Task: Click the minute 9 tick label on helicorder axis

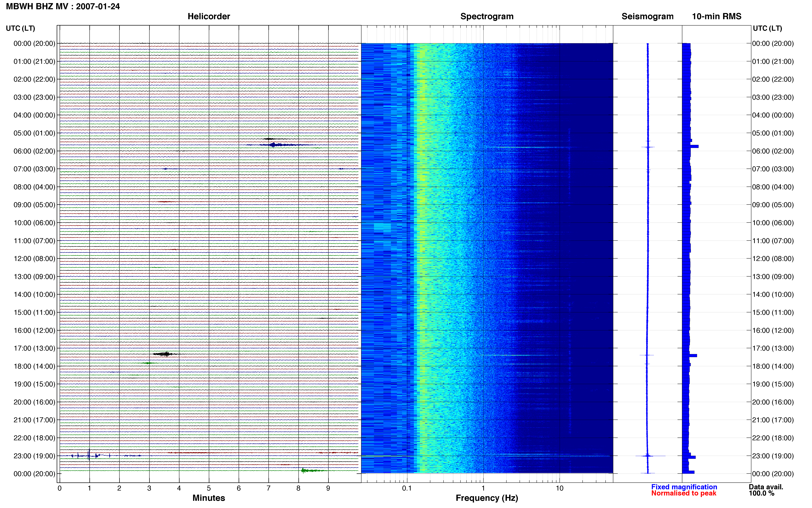Action: point(328,488)
